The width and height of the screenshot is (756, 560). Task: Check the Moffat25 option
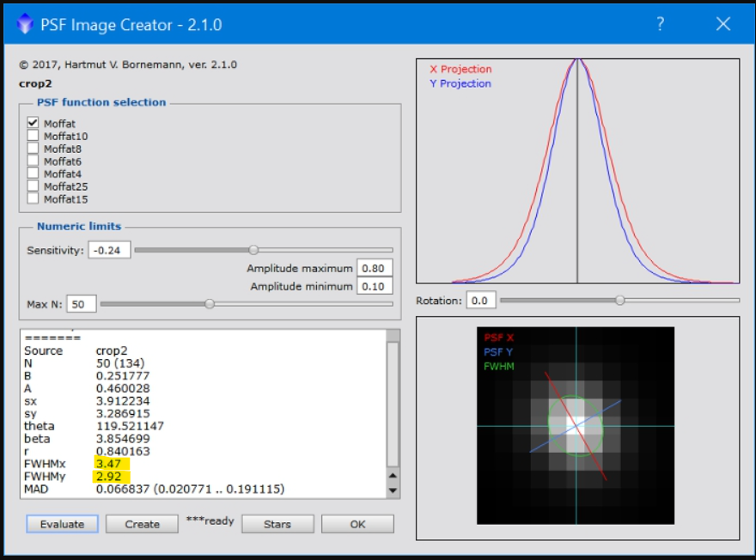click(x=34, y=186)
